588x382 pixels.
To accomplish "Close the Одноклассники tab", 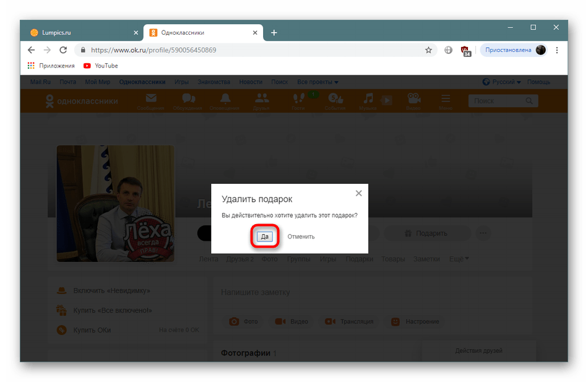I will [x=255, y=33].
